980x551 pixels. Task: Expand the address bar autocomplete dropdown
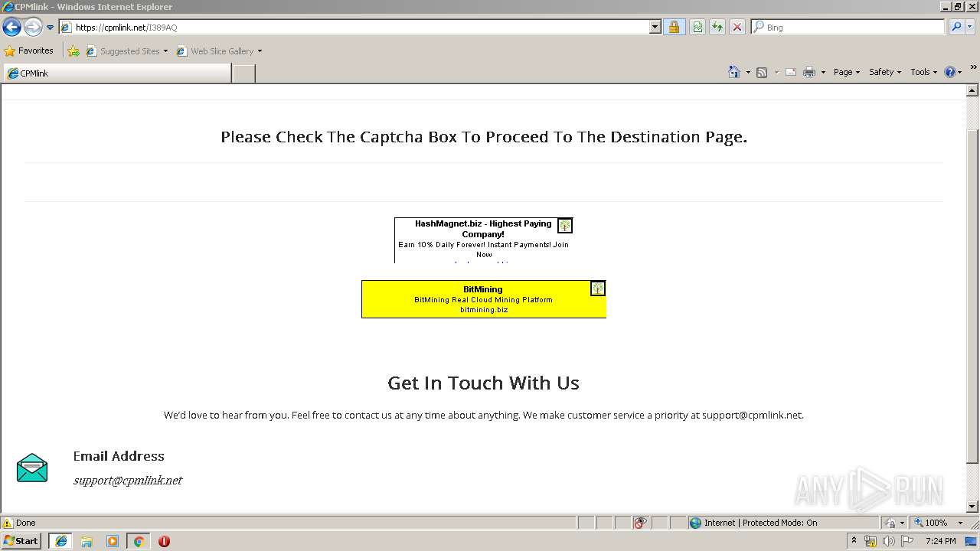(x=655, y=28)
